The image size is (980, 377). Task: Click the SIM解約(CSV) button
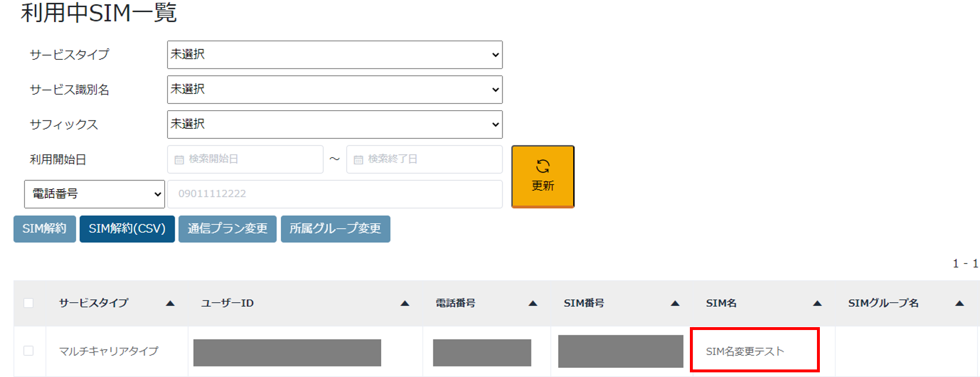tap(127, 229)
